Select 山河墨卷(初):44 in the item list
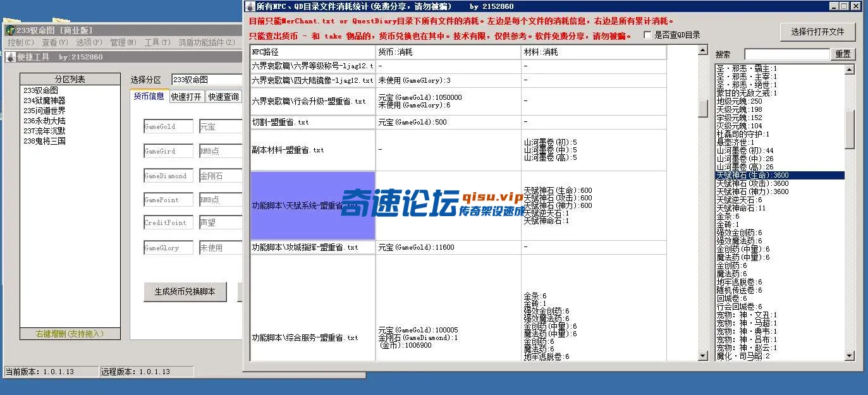The image size is (868, 395). tap(780, 150)
